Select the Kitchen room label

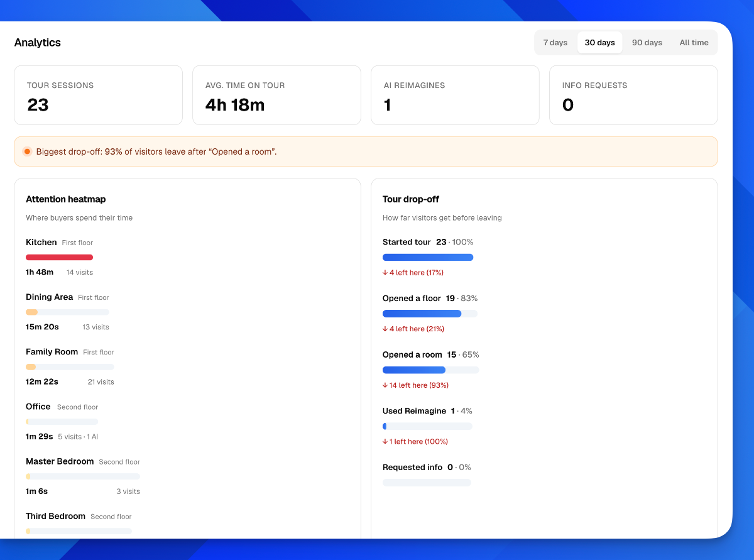click(x=41, y=242)
